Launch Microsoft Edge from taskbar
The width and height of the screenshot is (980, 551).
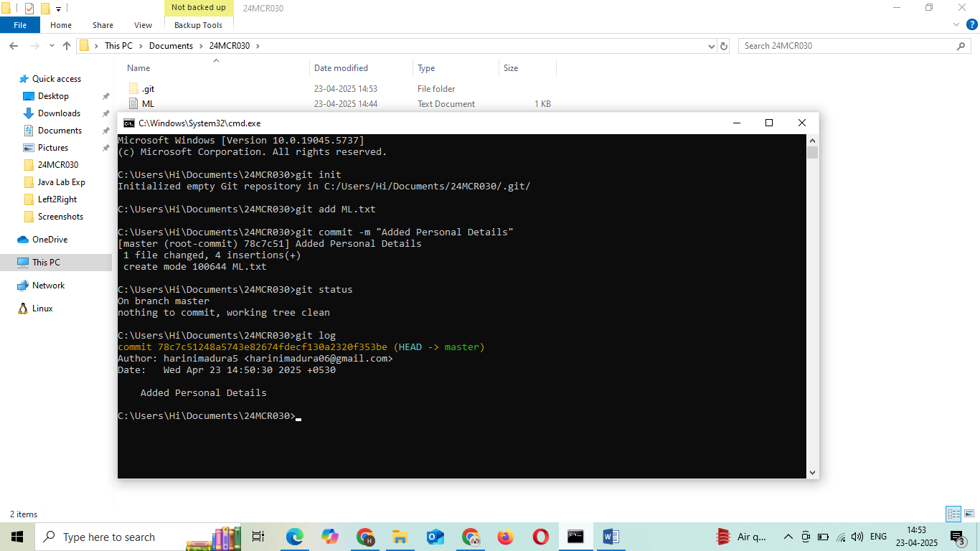[295, 537]
